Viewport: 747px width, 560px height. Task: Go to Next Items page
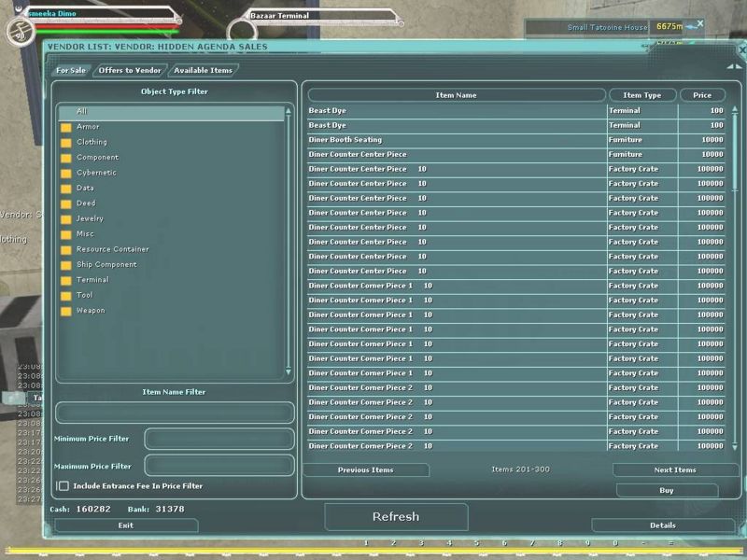pos(674,470)
